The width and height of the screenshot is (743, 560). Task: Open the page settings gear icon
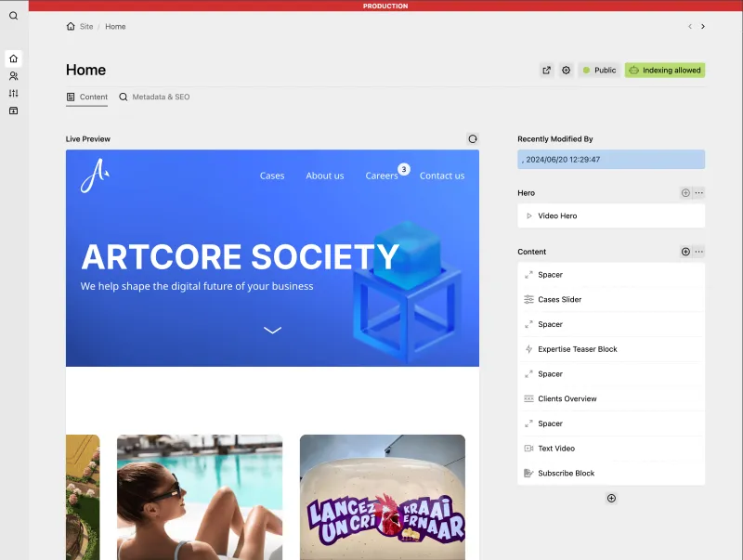coord(566,70)
